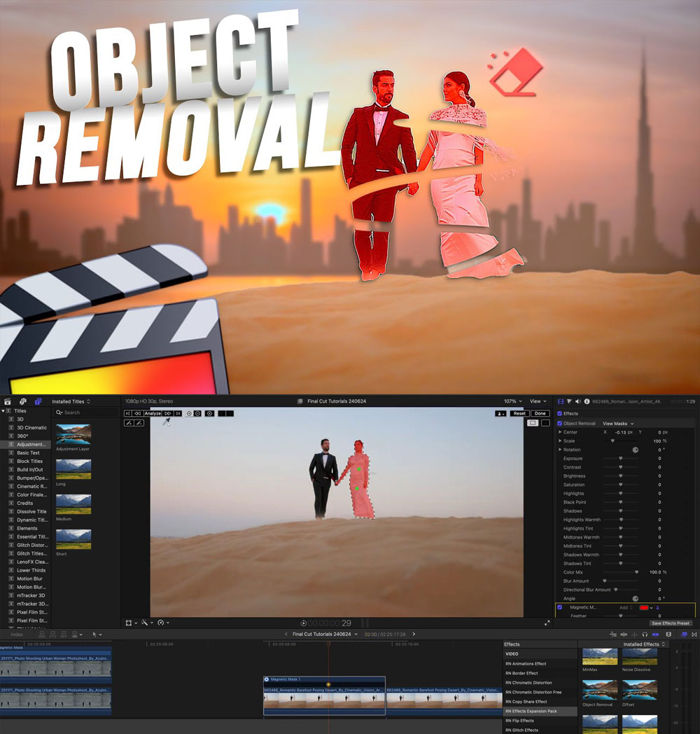This screenshot has height=734, width=700.
Task: Select the add-point plus circle tool
Action: [189, 413]
